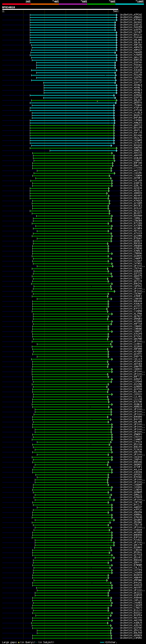Click the label UniRef100_A9XNL8
Screen dimensions: 146x644
[x=131, y=85]
